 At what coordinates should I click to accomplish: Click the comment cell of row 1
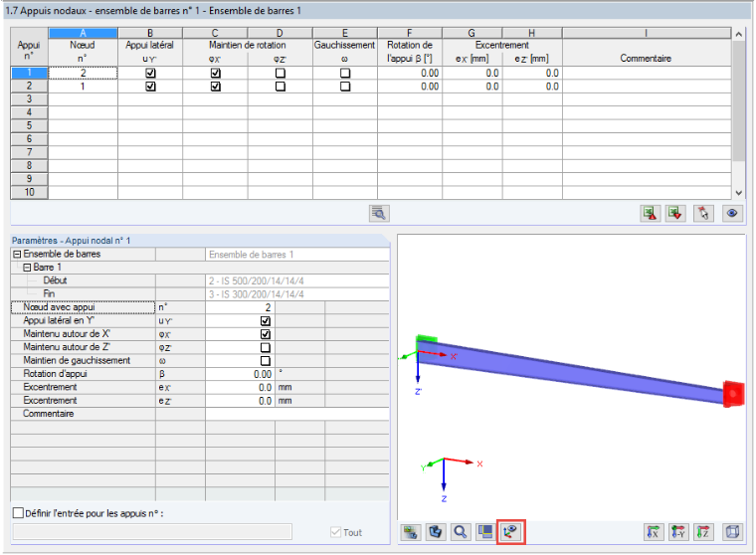coord(646,73)
